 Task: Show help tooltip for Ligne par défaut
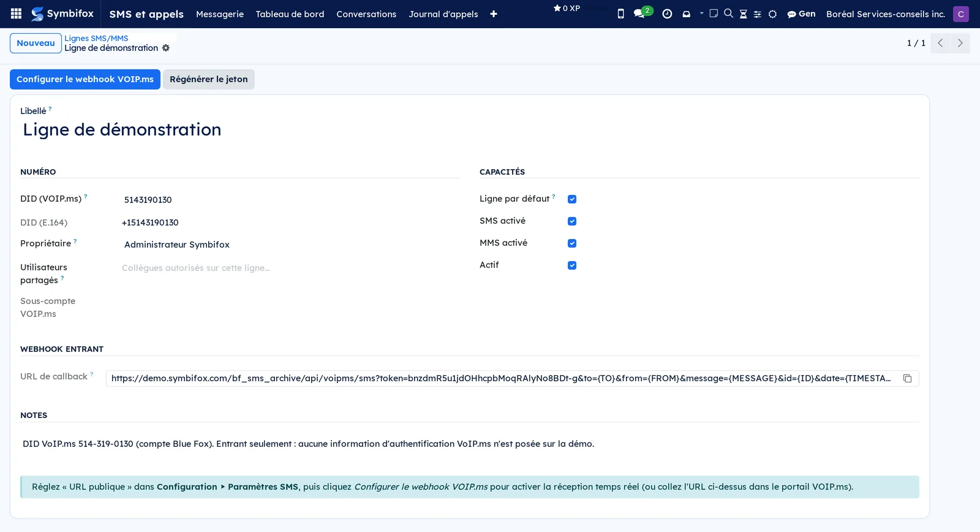click(x=554, y=196)
